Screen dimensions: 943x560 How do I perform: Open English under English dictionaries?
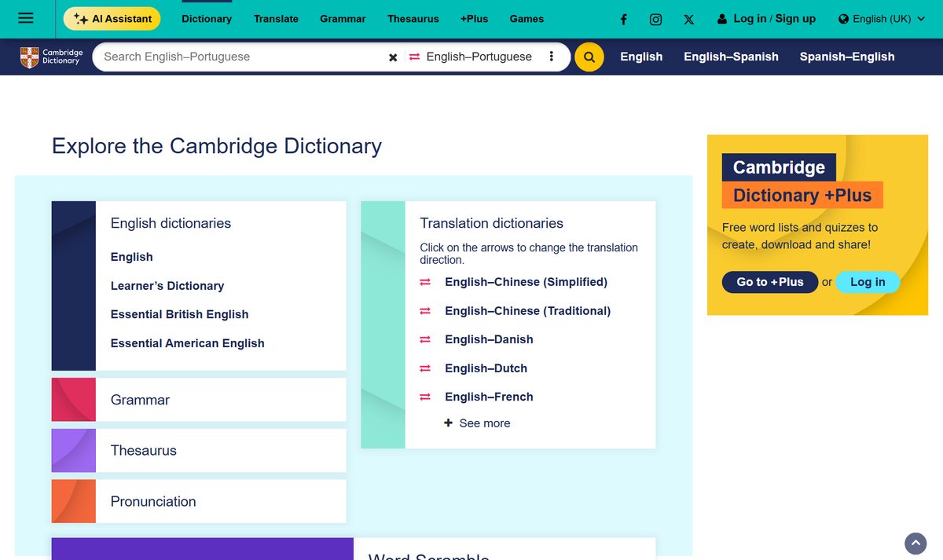coord(132,257)
